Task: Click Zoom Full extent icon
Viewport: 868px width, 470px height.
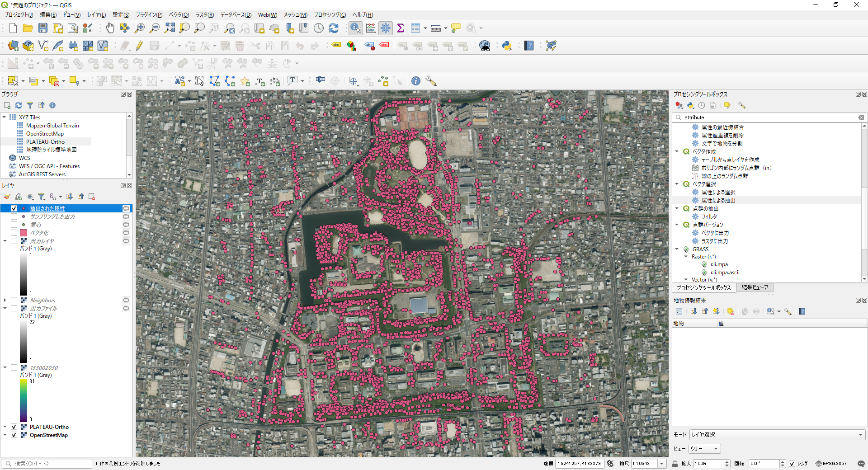Action: (170, 28)
